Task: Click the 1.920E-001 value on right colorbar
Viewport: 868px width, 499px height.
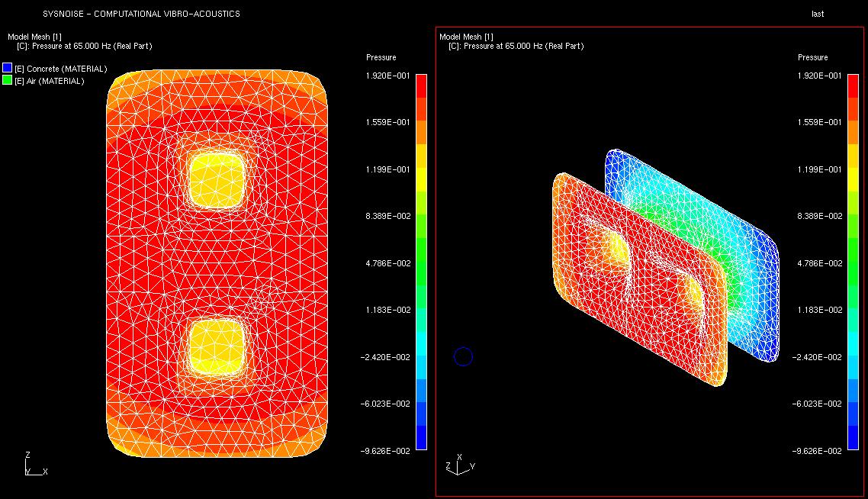Action: pyautogui.click(x=819, y=76)
